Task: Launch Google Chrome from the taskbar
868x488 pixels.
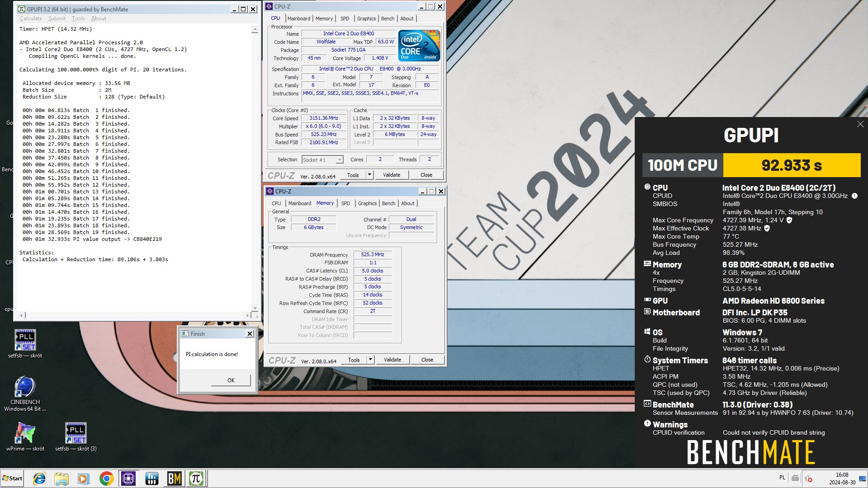Action: [106, 479]
